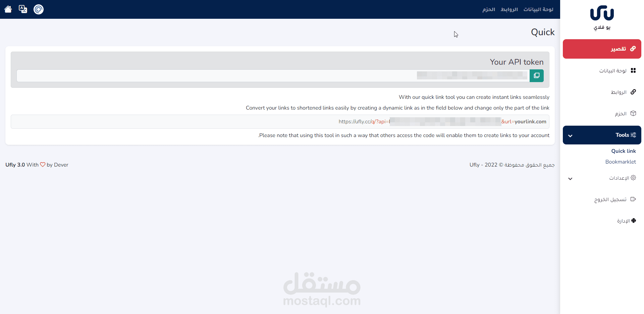644x314 pixels.
Task: Expand the الإعدادات settings chevron
Action: coord(570,179)
